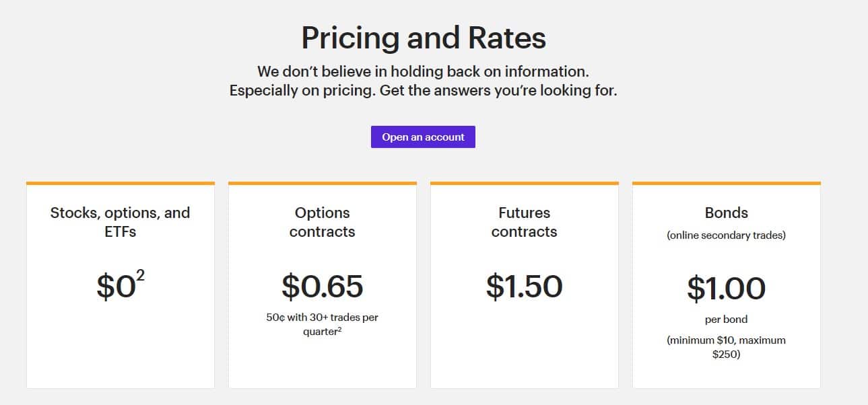Click the $0.65 options contract price
Image resolution: width=868 pixels, height=405 pixels.
pyautogui.click(x=323, y=286)
